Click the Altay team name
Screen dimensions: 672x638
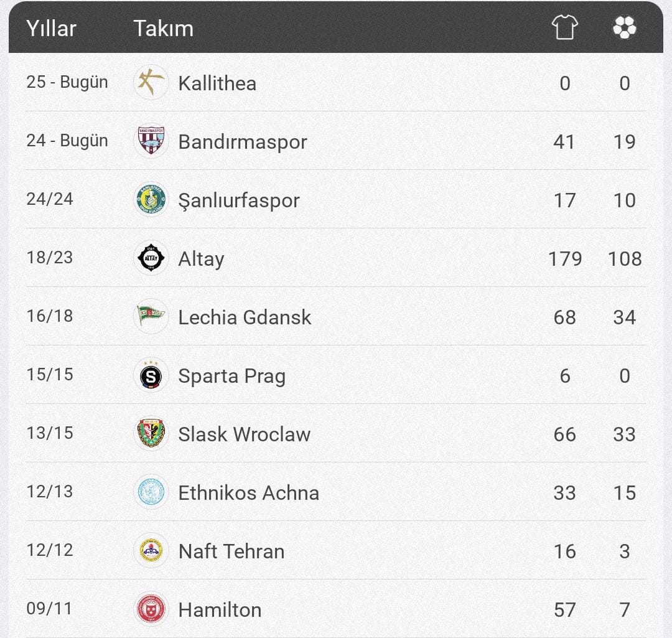[x=201, y=259]
